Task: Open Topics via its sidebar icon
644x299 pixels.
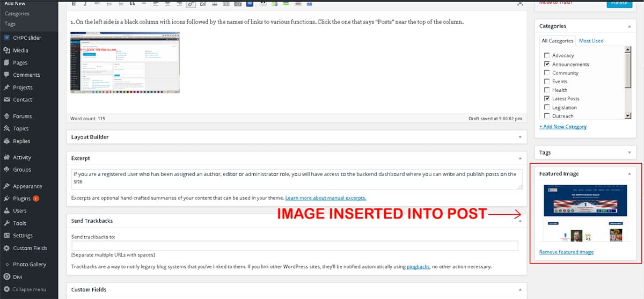Action: coord(6,129)
